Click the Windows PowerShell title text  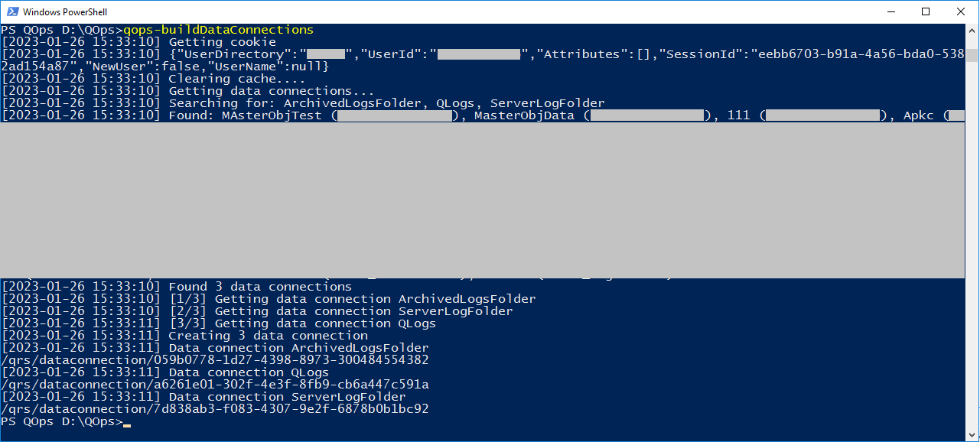click(65, 12)
